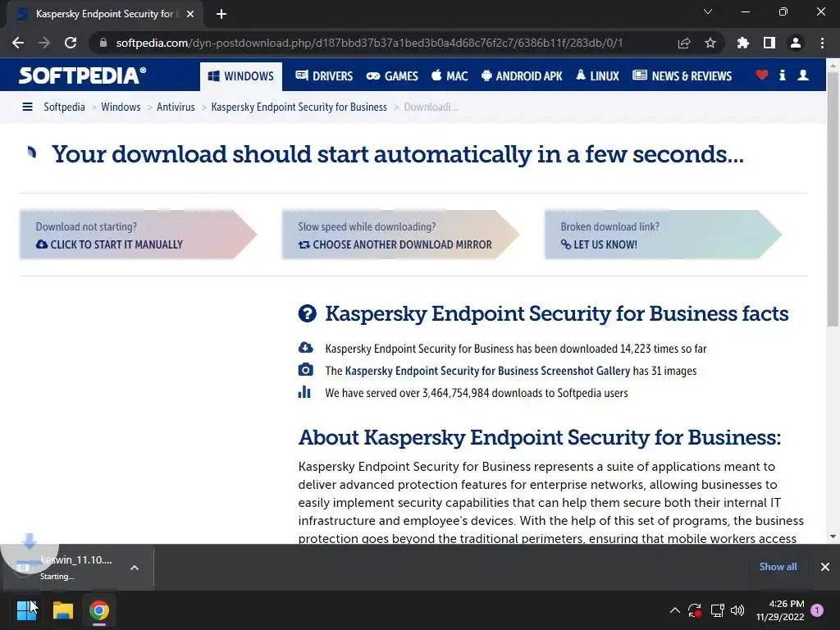Open the network tray icon
Screen dimensions: 840x630
click(x=717, y=610)
